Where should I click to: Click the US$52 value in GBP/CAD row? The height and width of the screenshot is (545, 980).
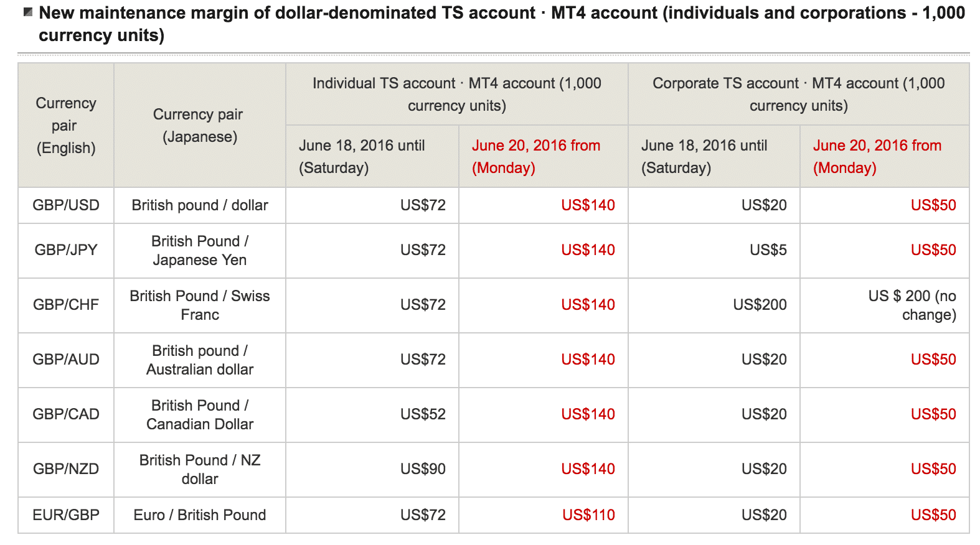[x=423, y=414]
